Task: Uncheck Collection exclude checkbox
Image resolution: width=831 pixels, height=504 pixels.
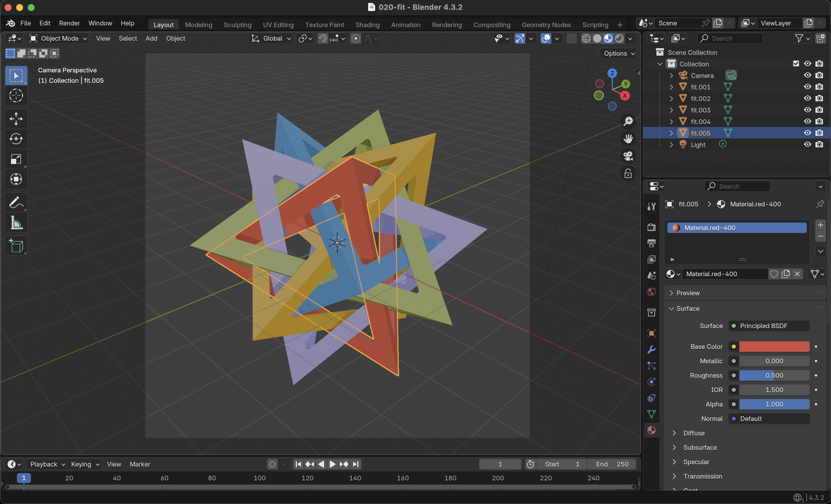Action: (796, 64)
